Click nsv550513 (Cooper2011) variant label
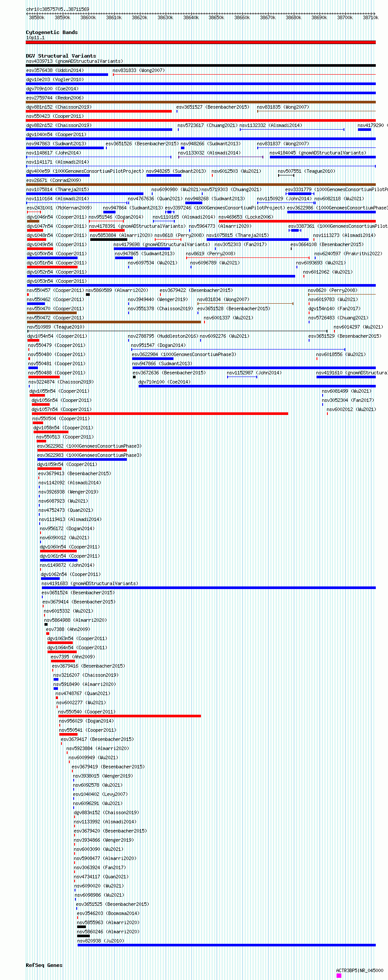388x980 pixels. [x=65, y=437]
